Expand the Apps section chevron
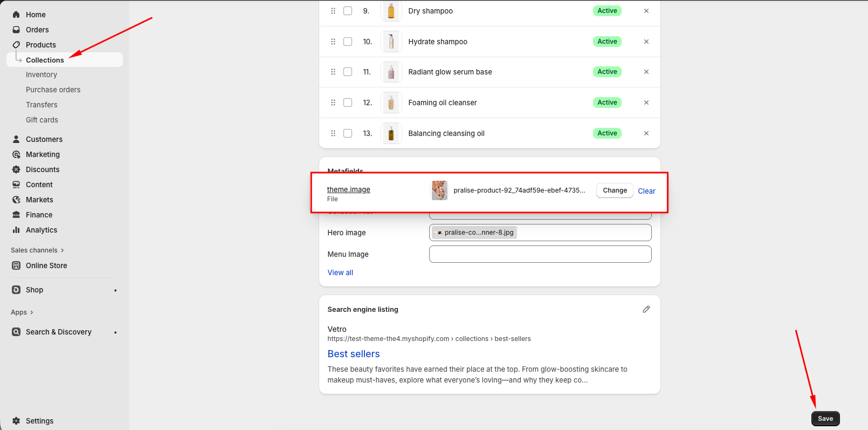 pyautogui.click(x=32, y=312)
